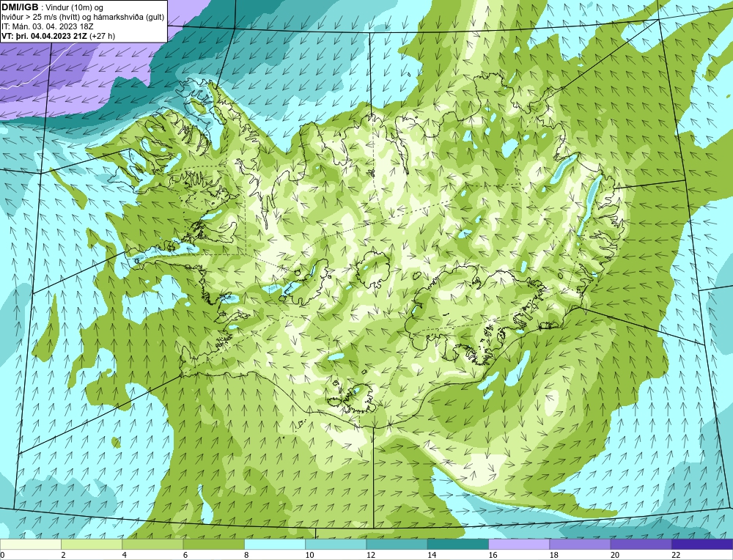Click the legend scale label '2'
The image size is (733, 560).
click(x=64, y=555)
